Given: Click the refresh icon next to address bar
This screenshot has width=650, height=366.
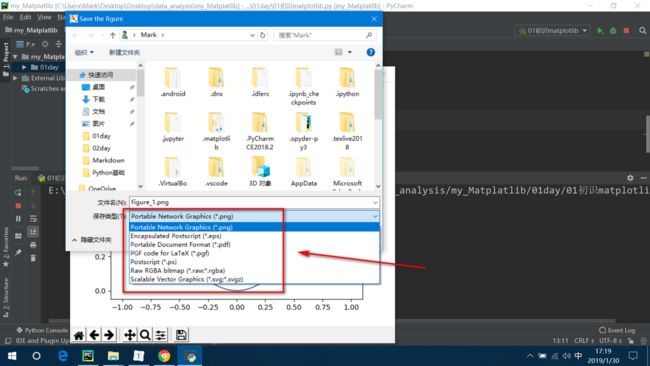Looking at the screenshot, I should coord(262,35).
